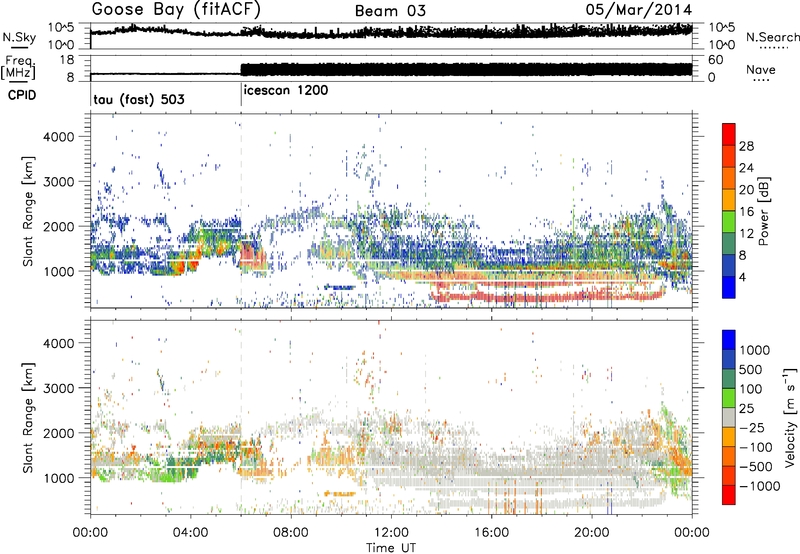Viewport: 800px width, 554px height.
Task: Click the frequency panel black band
Action: [466, 69]
